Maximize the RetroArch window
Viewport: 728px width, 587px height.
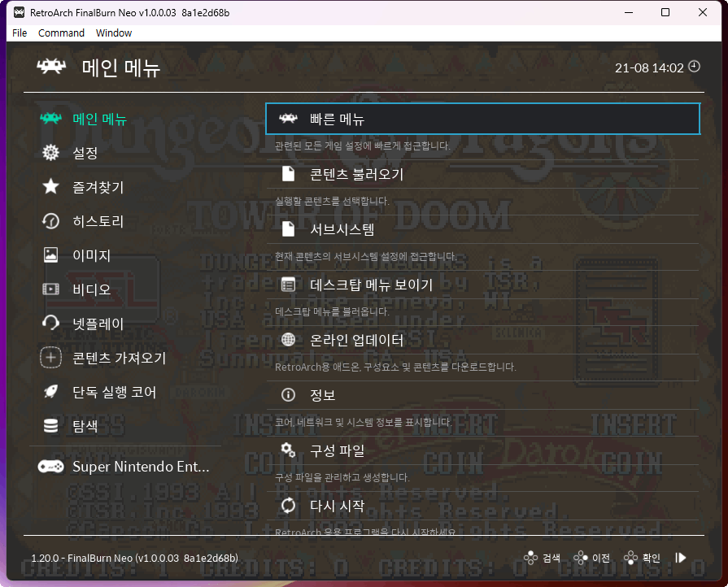pos(665,12)
